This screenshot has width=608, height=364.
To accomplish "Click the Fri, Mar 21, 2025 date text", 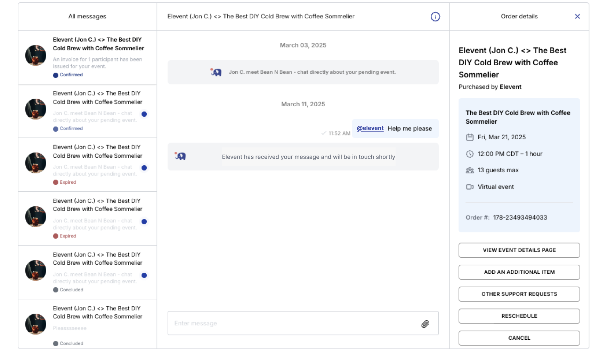I will tap(501, 137).
